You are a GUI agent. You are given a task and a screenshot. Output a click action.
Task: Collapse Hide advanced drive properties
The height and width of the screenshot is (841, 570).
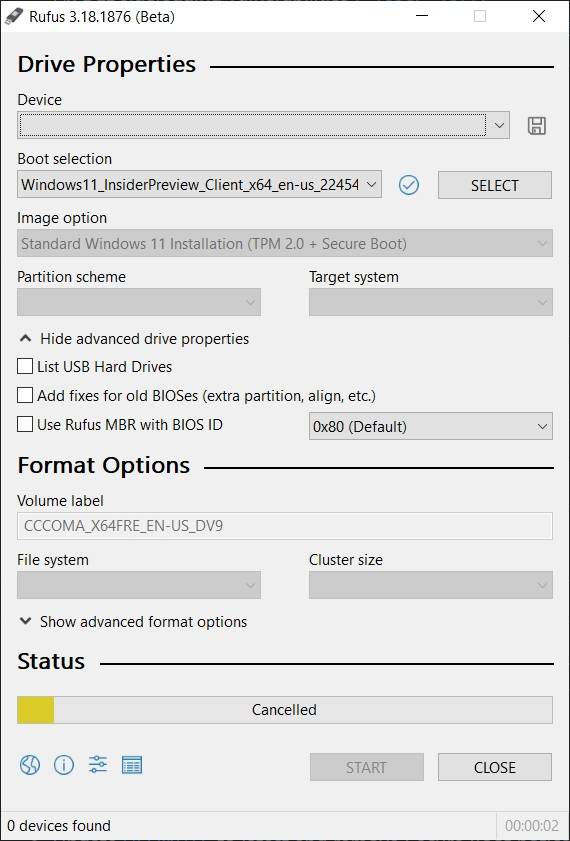(134, 339)
